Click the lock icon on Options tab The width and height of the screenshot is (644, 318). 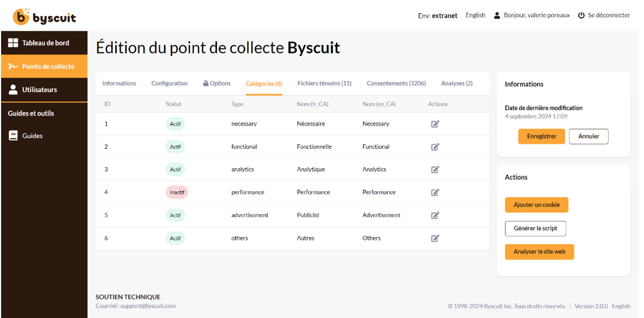[x=206, y=83]
